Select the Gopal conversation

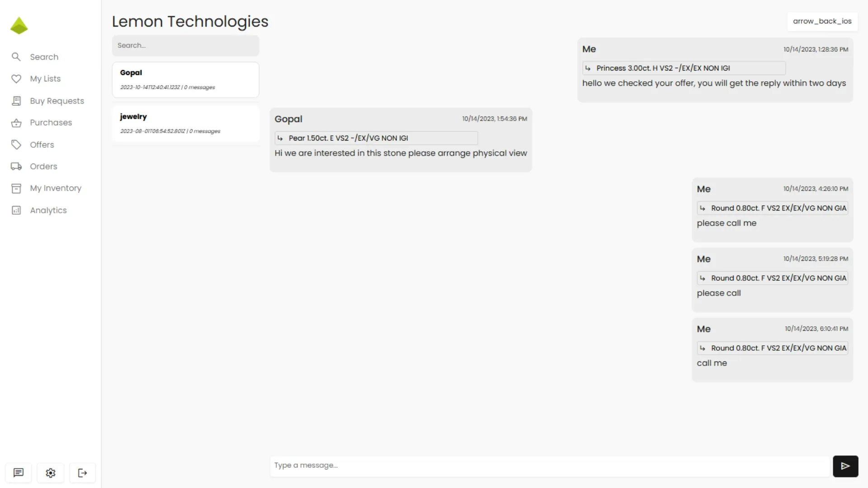pos(185,80)
